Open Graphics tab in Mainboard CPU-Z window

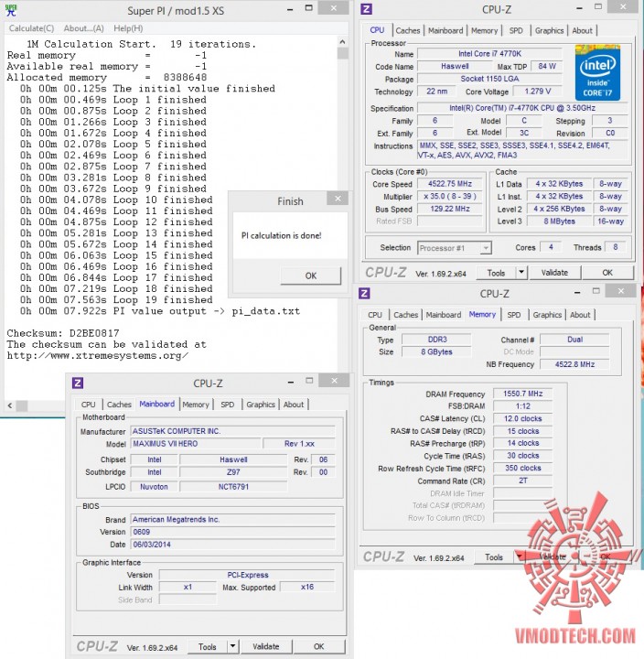click(261, 405)
